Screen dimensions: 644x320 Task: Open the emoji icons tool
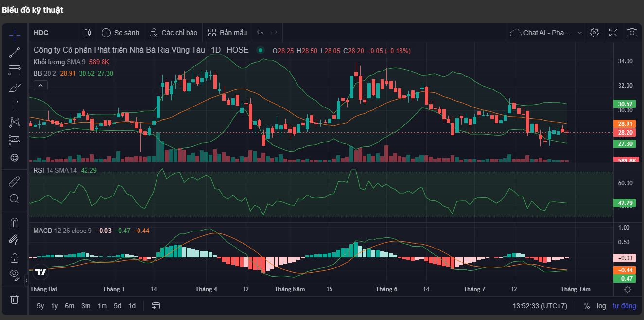point(15,158)
